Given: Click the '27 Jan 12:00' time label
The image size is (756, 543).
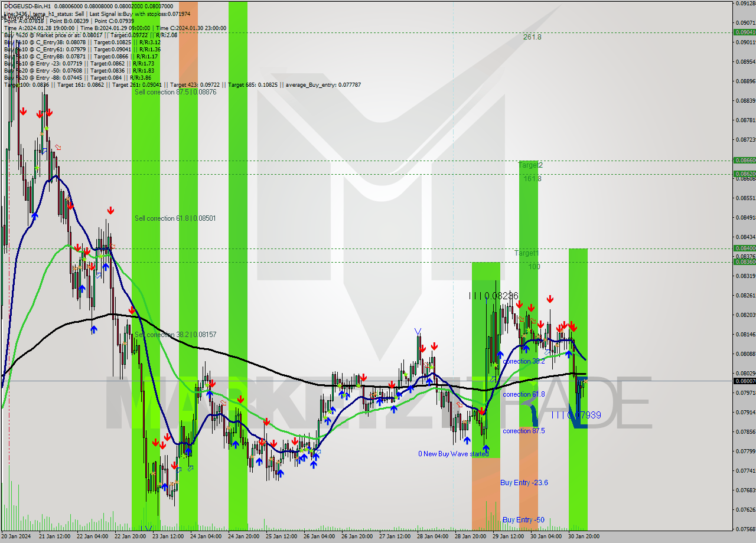Looking at the screenshot, I should [x=395, y=537].
